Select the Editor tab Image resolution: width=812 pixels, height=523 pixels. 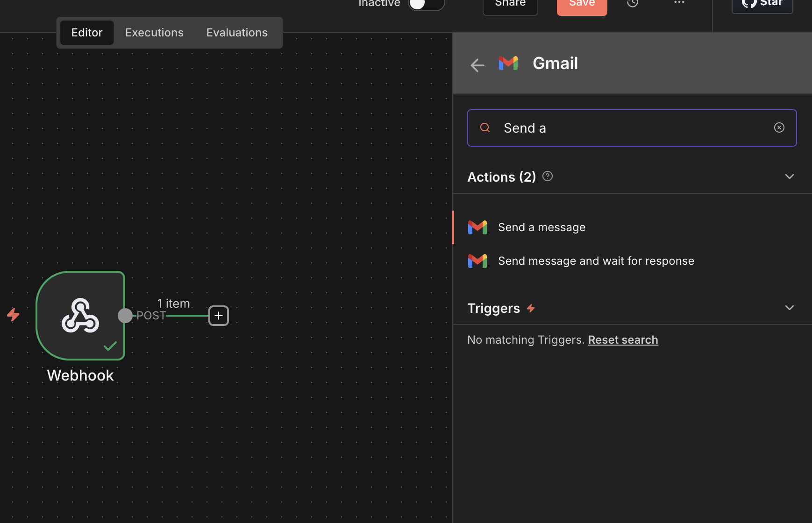click(x=87, y=33)
